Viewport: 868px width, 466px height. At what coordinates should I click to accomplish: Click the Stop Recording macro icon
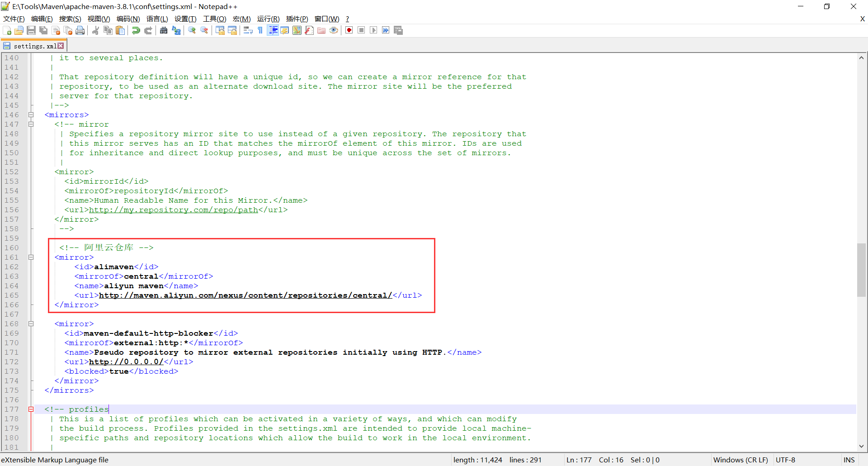pos(361,30)
